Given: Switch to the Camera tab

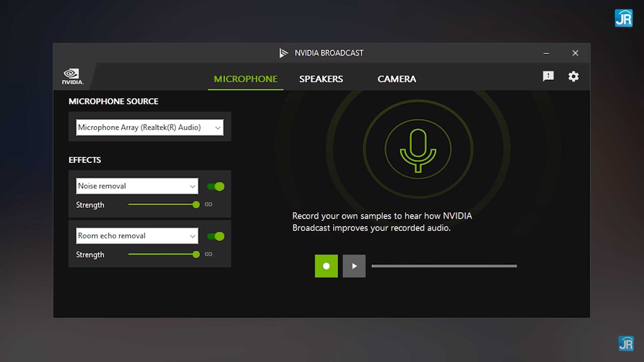Looking at the screenshot, I should point(396,79).
